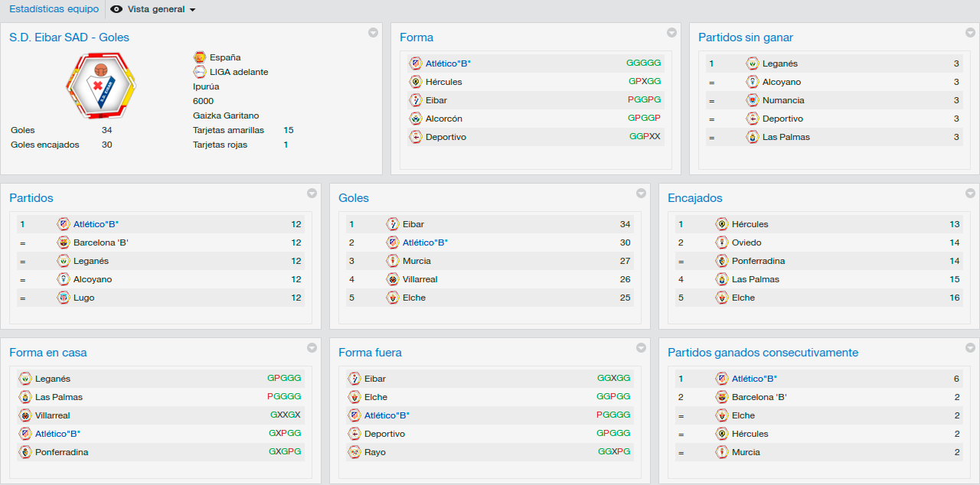
Task: Open Atlético"B" link in Goles panel
Action: [x=426, y=242]
